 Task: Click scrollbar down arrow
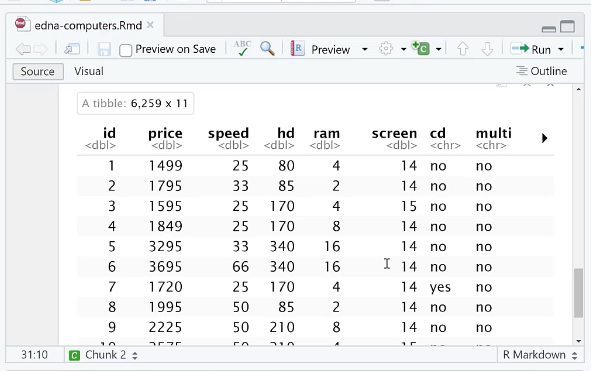(x=579, y=341)
